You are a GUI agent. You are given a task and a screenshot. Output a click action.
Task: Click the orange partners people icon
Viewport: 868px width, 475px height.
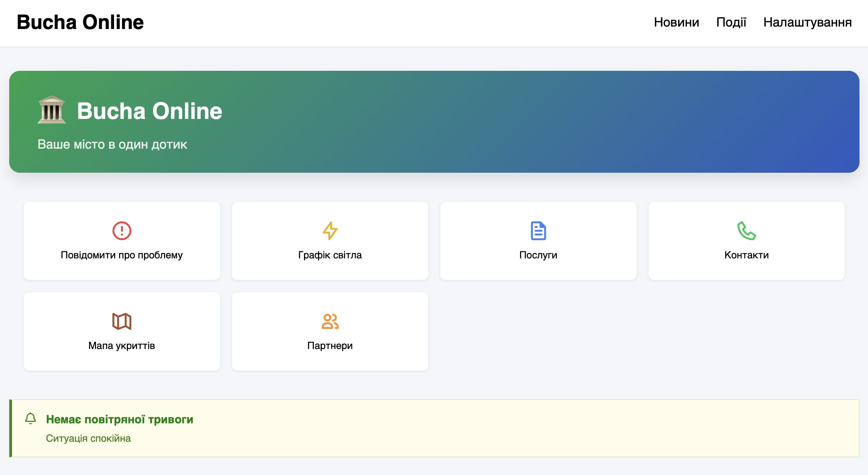(x=330, y=321)
